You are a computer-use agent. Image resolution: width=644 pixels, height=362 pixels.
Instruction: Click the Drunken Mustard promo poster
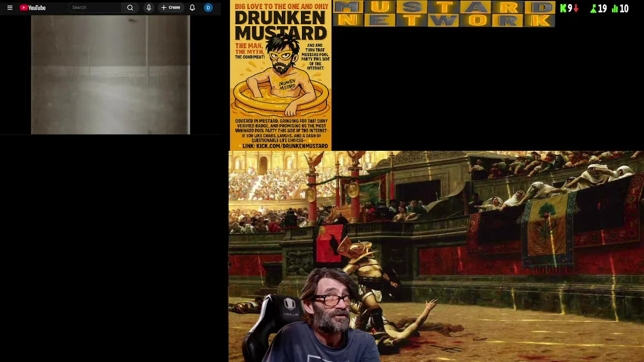(281, 75)
